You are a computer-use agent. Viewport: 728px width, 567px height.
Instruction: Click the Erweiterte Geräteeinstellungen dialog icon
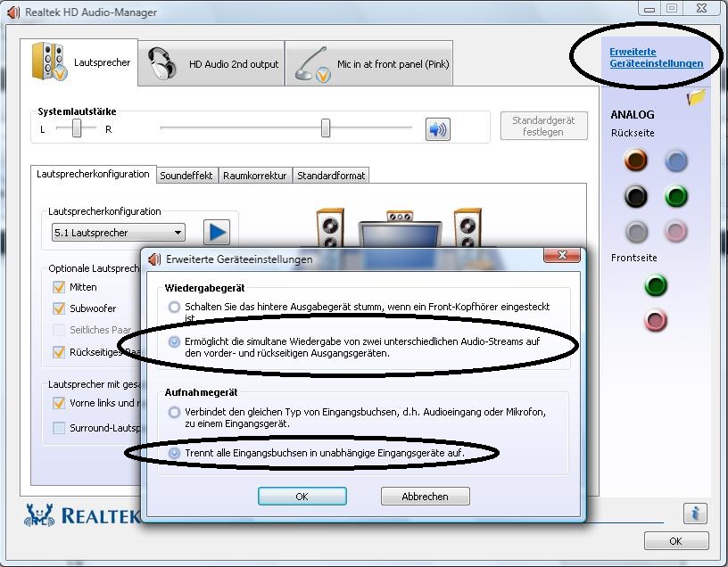154,259
